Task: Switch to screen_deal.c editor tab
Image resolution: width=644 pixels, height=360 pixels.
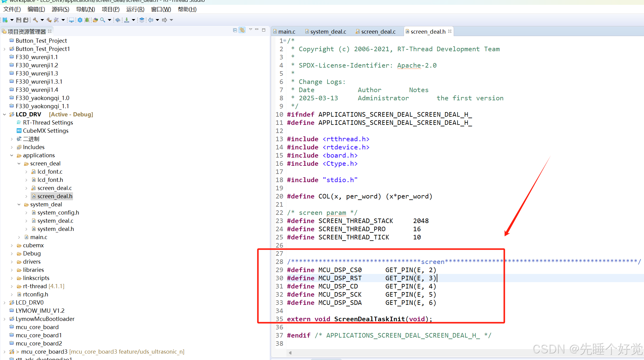Action: coord(378,32)
